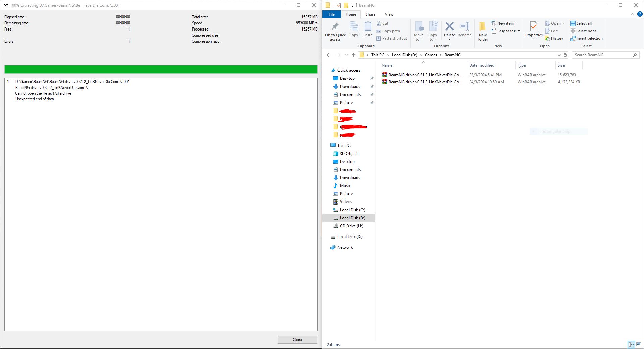The height and width of the screenshot is (349, 644).
Task: Expand the address bar history dropdown
Action: pos(559,55)
